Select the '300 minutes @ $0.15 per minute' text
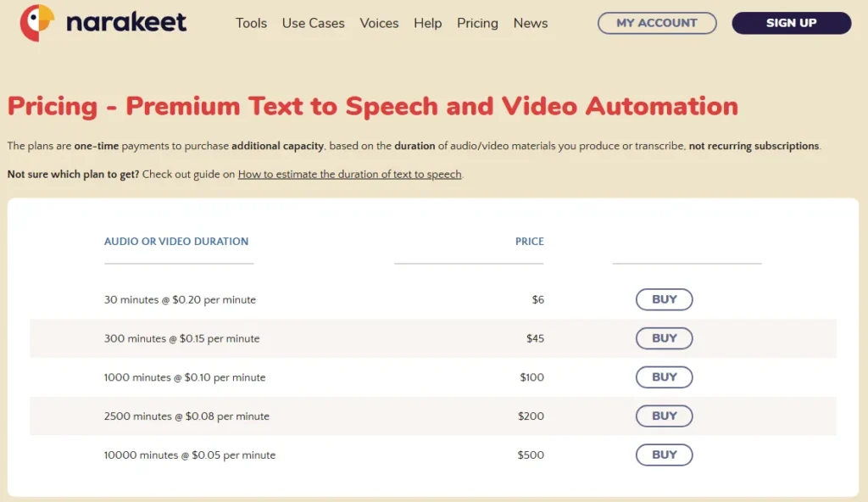Image resolution: width=868 pixels, height=502 pixels. tap(181, 338)
